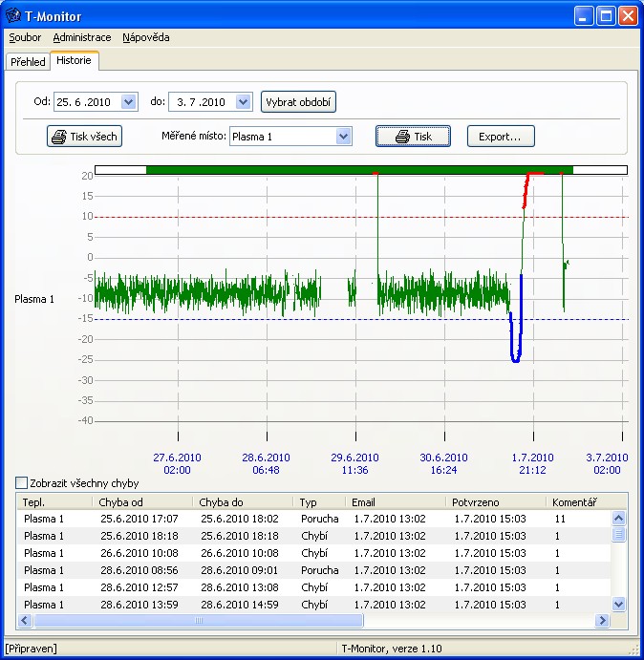Toggle Zobrazit všechny chyby checkbox
This screenshot has width=644, height=660.
[x=21, y=482]
